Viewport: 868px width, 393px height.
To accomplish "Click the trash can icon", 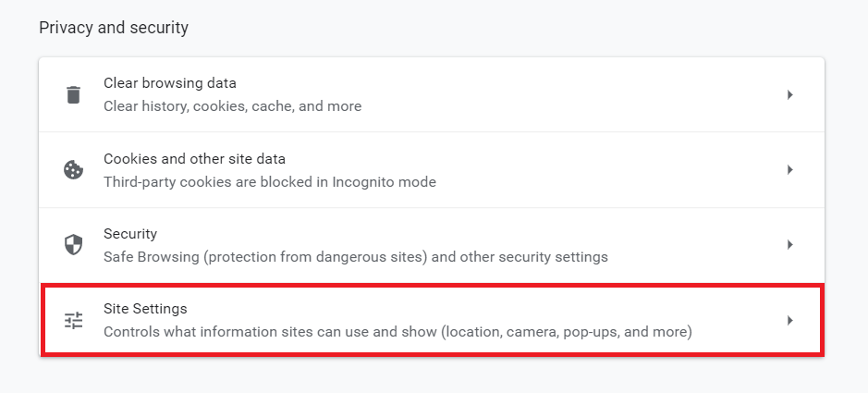I will click(73, 94).
